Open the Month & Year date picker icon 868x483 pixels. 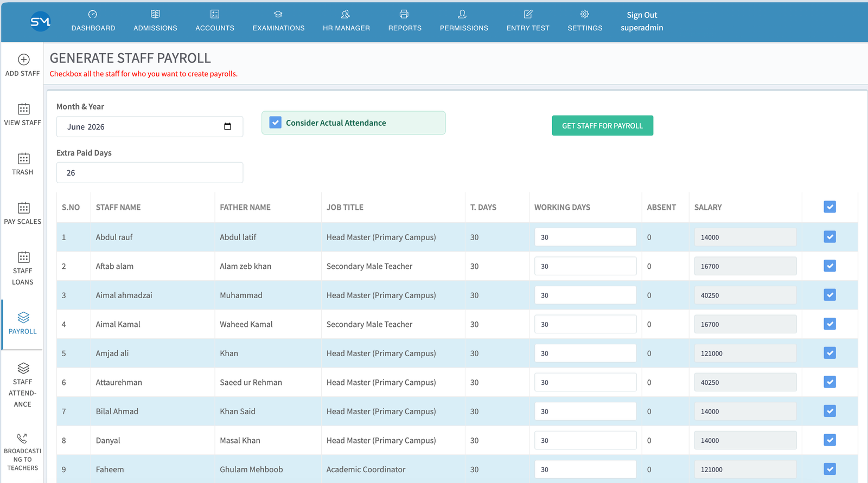227,126
